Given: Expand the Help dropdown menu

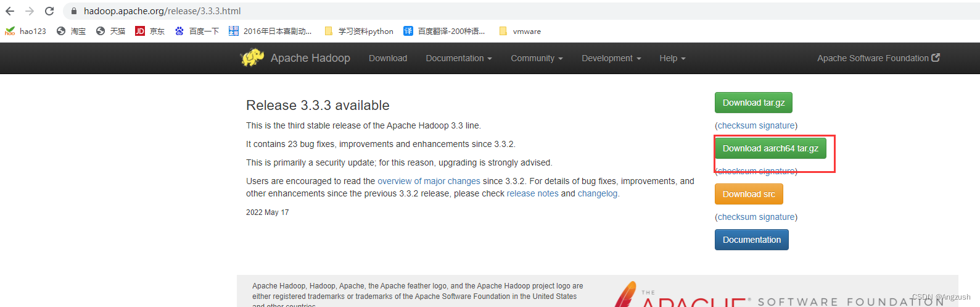Looking at the screenshot, I should click(672, 58).
